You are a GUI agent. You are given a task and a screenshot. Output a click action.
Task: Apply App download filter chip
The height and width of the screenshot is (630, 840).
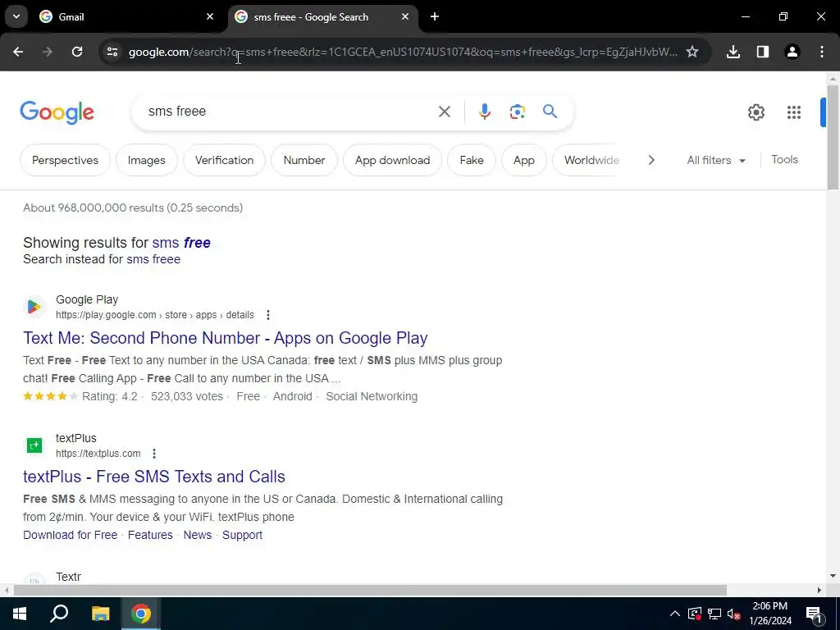pos(393,160)
